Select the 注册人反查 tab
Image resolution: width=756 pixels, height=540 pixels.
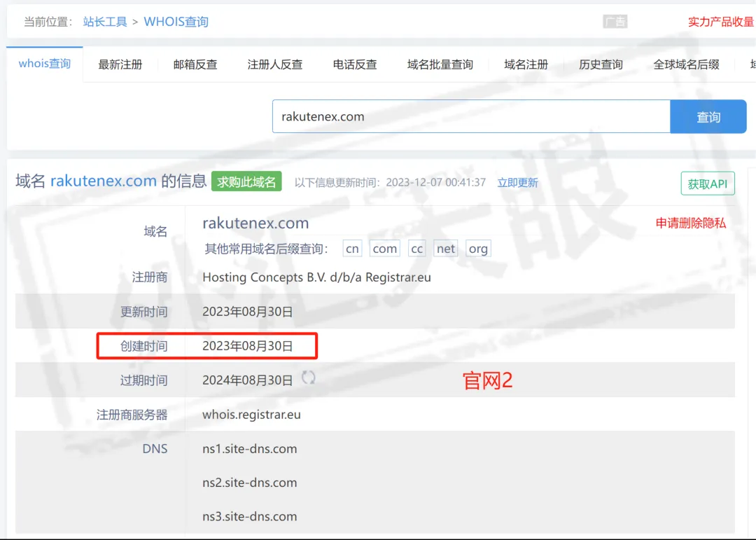[x=275, y=64]
